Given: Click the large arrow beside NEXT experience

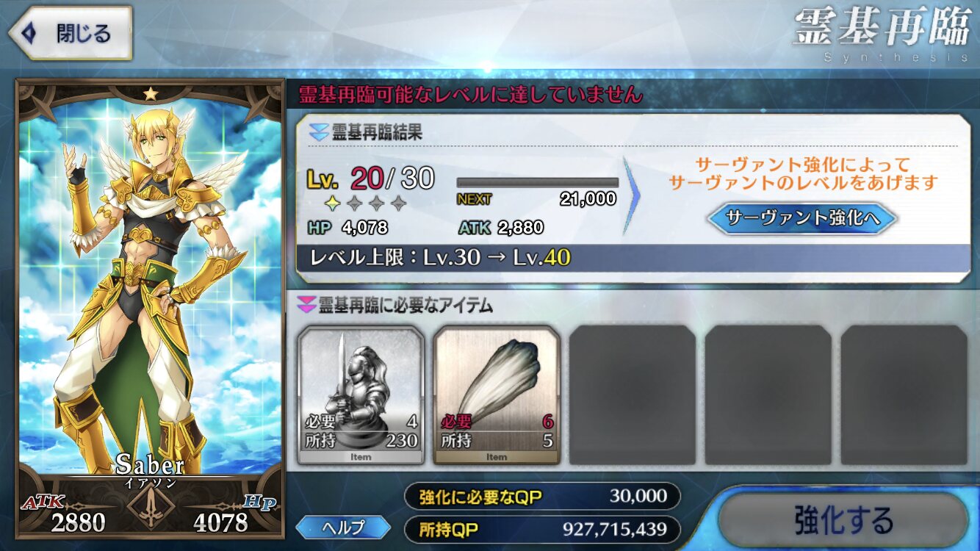Looking at the screenshot, I should (632, 198).
